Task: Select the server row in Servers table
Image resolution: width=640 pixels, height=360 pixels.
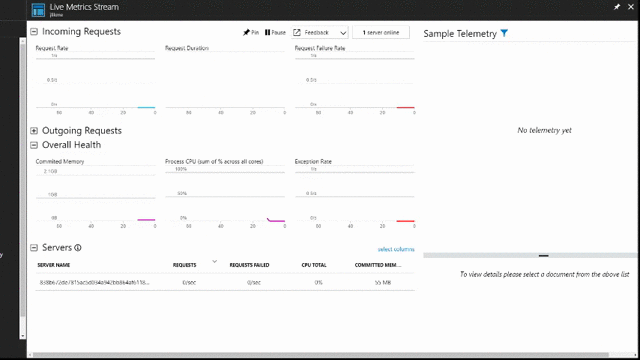Action: (x=225, y=282)
